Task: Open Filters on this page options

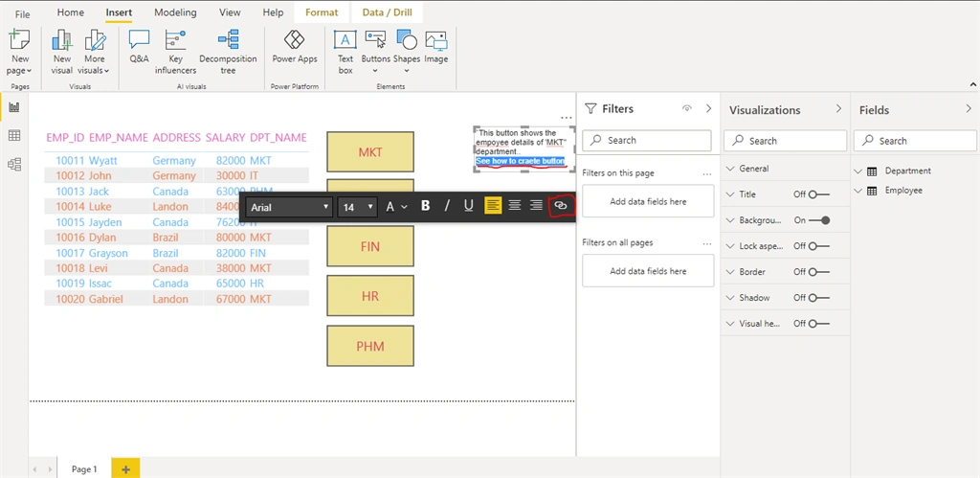Action: point(707,174)
